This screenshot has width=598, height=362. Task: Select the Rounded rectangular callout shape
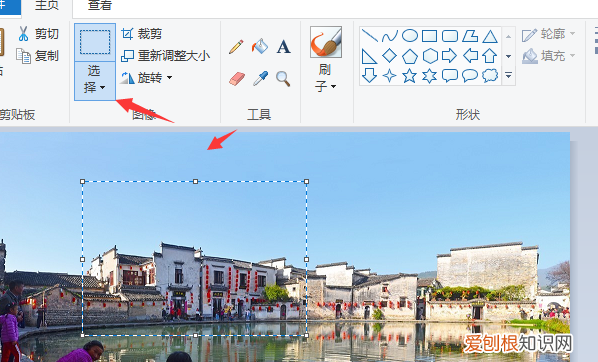click(x=450, y=76)
